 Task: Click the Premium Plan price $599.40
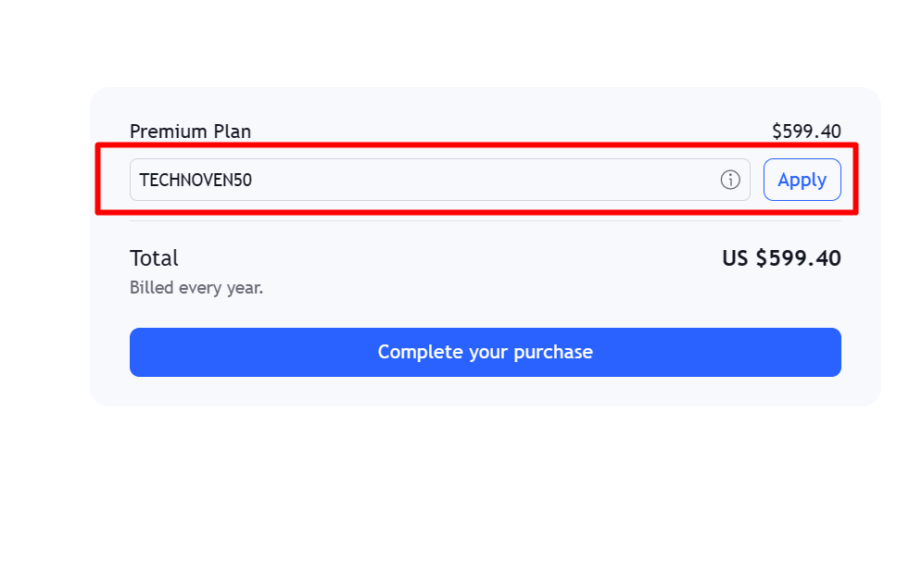tap(806, 131)
